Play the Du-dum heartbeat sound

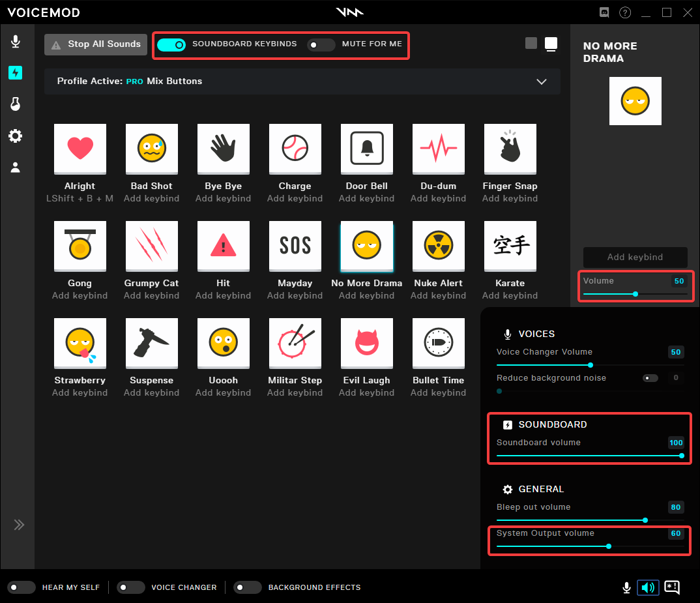(439, 149)
